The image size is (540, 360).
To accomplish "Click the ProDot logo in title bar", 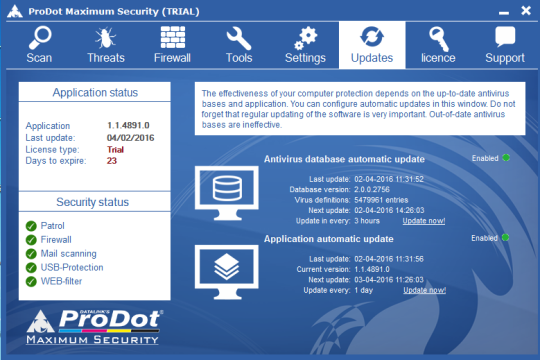I will point(15,11).
